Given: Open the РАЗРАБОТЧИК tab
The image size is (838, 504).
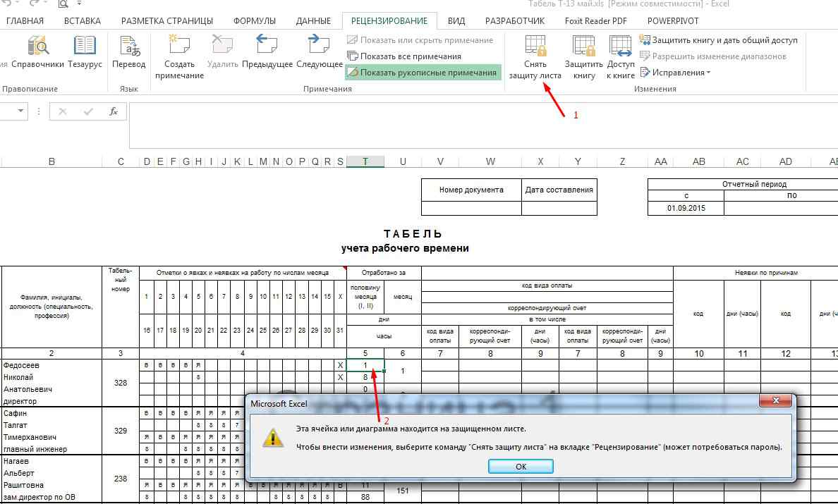Looking at the screenshot, I should pyautogui.click(x=515, y=21).
